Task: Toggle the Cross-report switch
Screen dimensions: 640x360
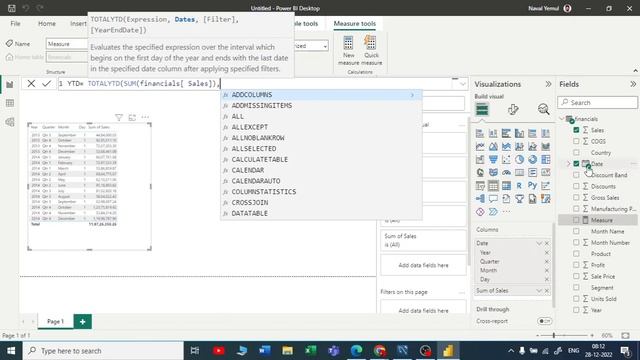Action: point(544,321)
